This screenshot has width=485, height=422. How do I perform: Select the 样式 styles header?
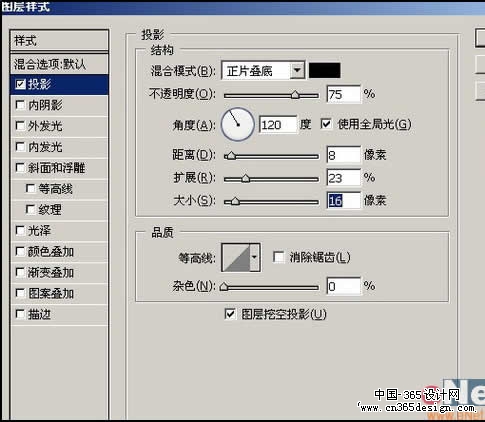59,41
